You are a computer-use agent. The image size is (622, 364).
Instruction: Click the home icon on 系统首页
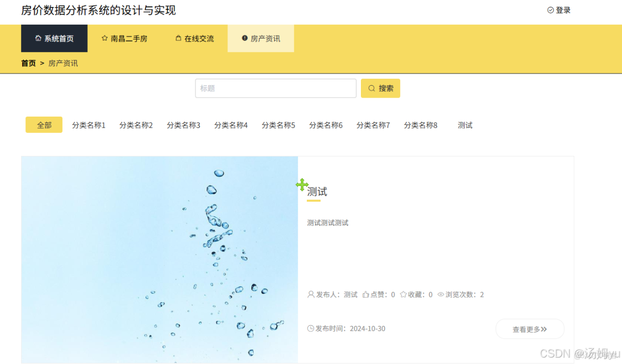point(38,38)
